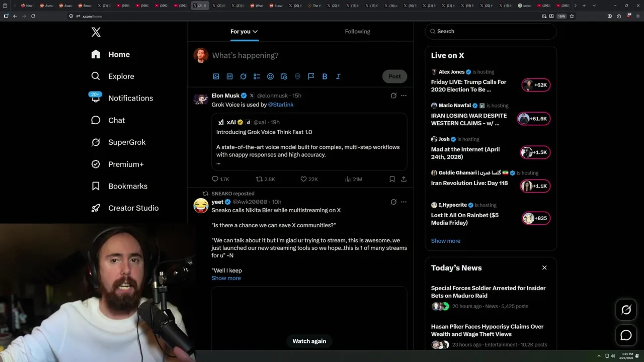Bookmark page star in address bar
644x362 pixels.
click(572, 16)
